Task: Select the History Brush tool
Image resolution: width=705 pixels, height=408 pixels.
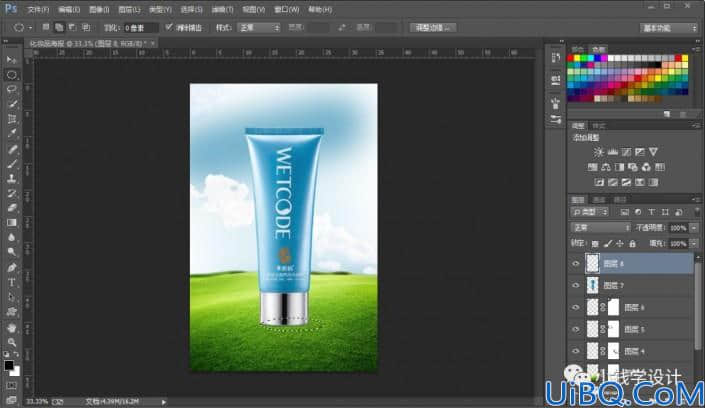Action: pos(12,193)
